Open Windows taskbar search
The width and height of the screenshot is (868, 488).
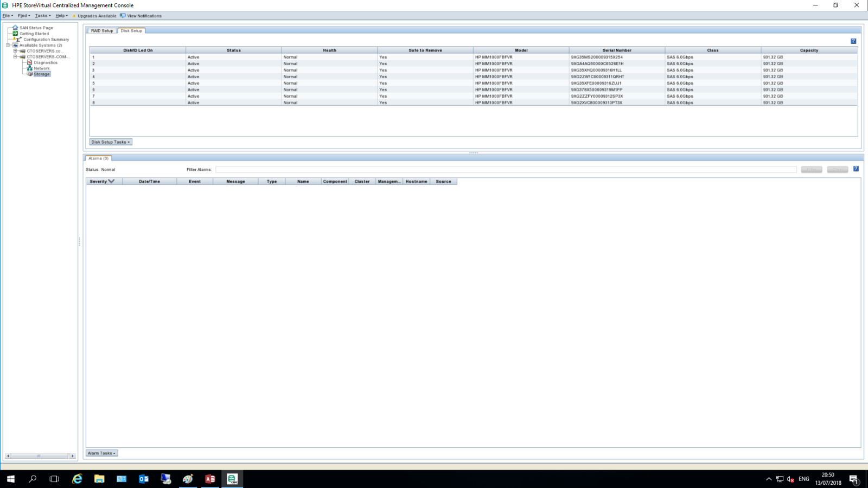(x=33, y=479)
